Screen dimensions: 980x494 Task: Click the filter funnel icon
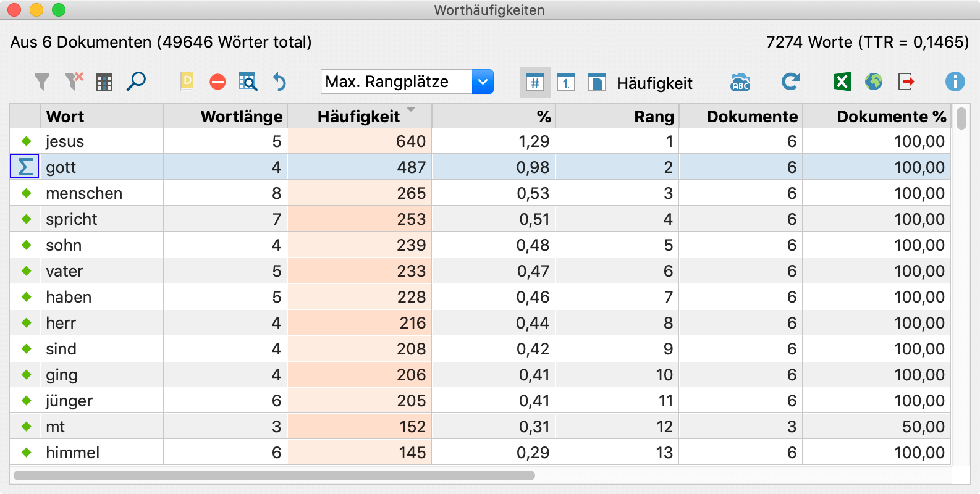click(41, 82)
